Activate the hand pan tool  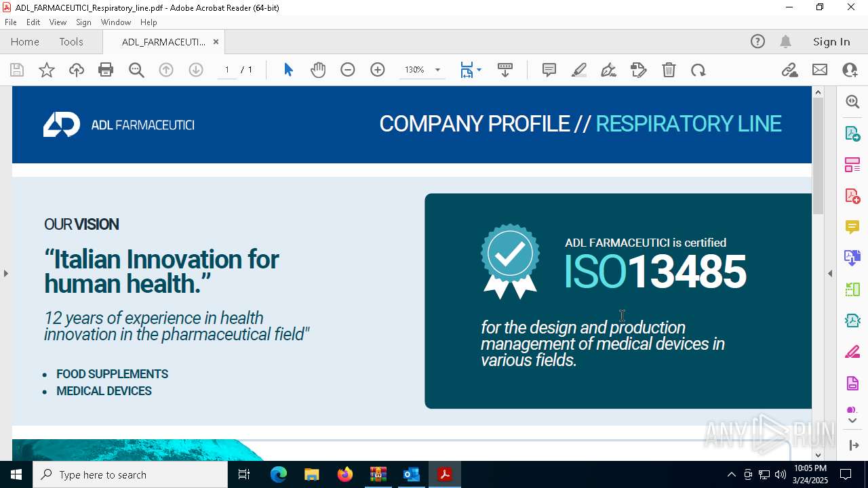pos(318,70)
